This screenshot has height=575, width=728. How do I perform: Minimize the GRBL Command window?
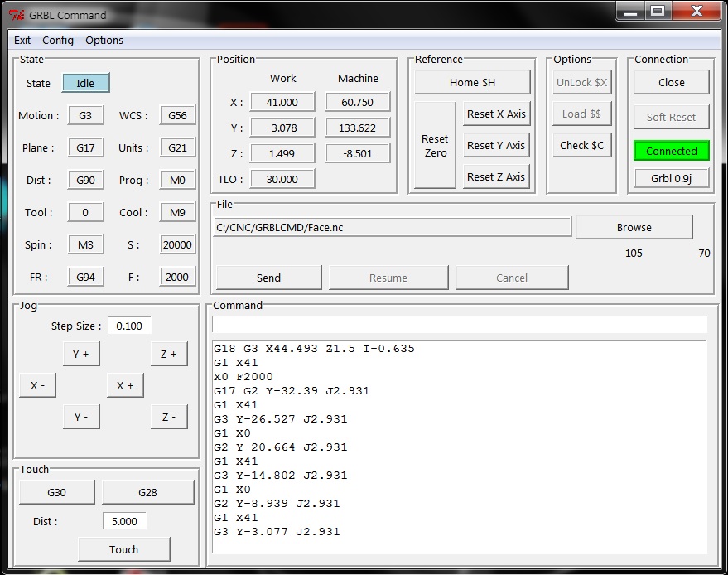click(630, 11)
